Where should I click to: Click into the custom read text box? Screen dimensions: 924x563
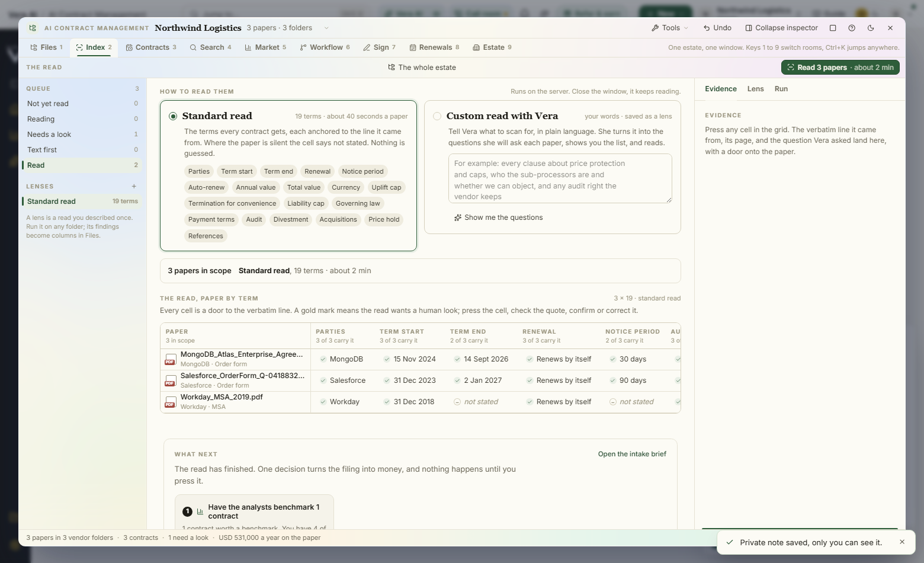pyautogui.click(x=560, y=178)
